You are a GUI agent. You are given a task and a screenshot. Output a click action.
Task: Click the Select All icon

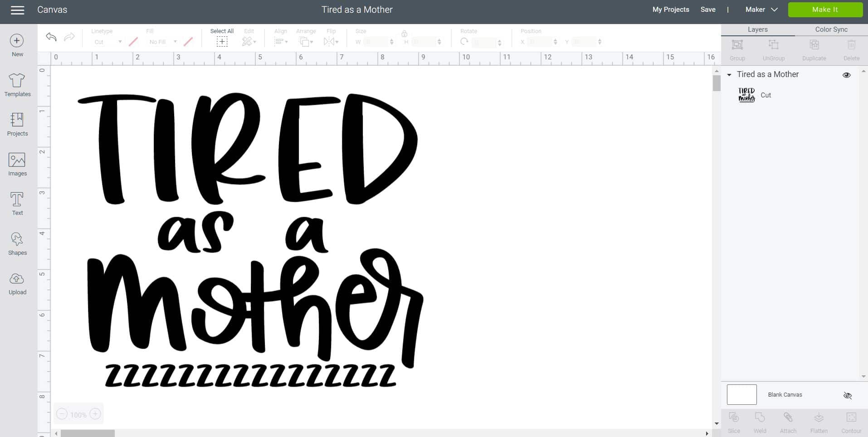222,42
